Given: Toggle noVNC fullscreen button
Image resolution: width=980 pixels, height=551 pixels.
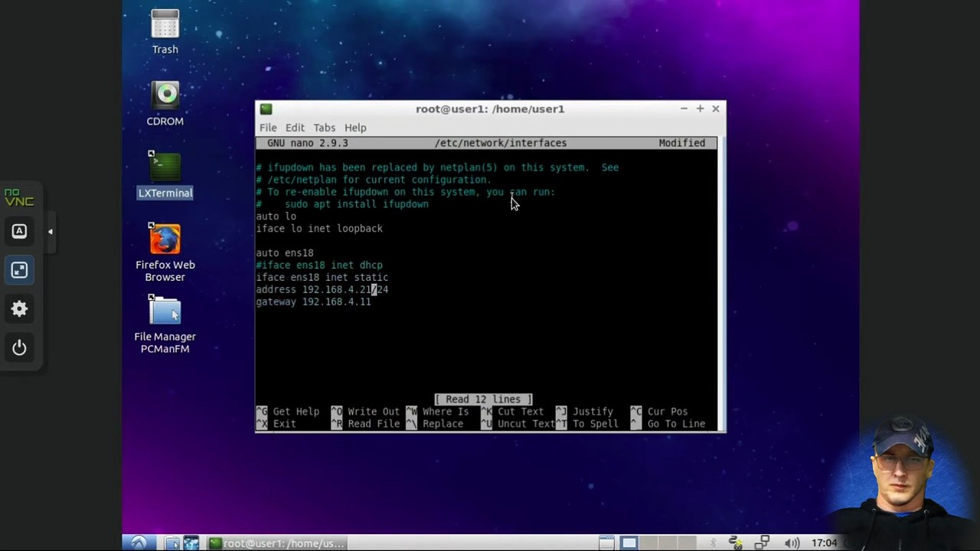Looking at the screenshot, I should point(19,270).
